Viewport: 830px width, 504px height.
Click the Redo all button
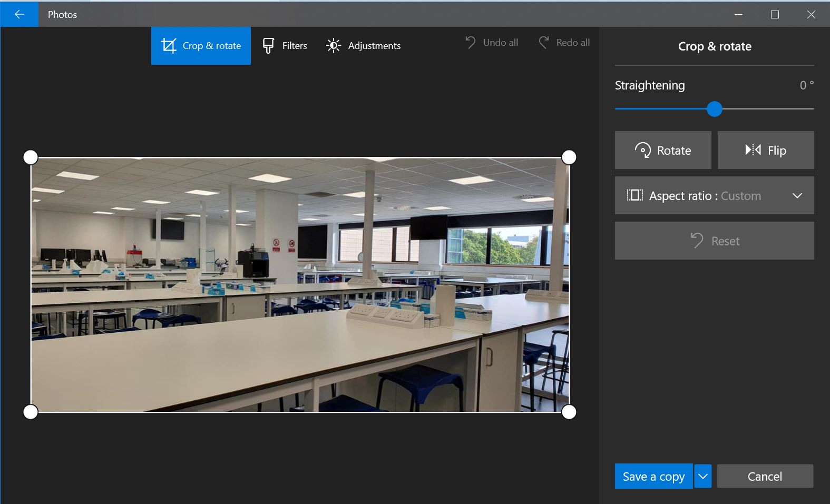[x=564, y=43]
